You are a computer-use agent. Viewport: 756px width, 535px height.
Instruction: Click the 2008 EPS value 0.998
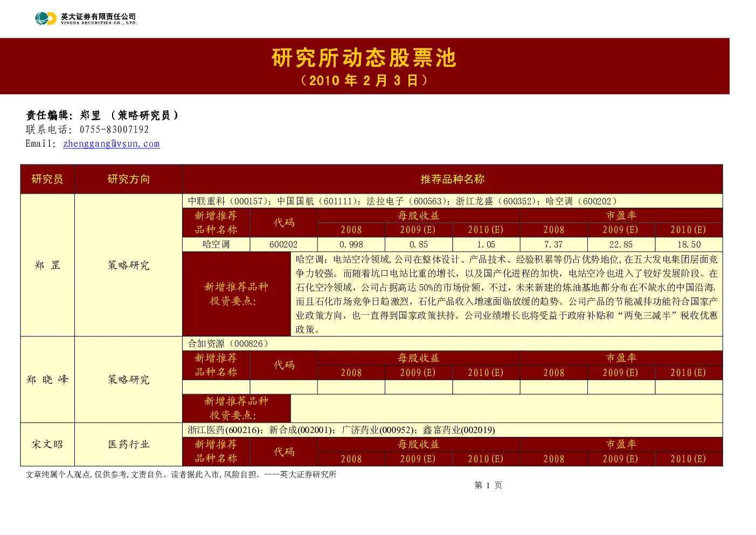(x=351, y=244)
